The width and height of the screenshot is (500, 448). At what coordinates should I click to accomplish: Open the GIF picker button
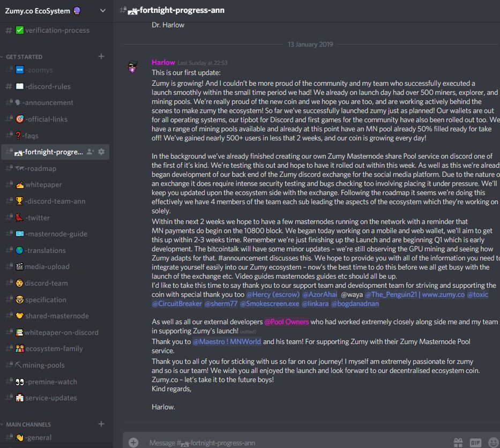click(x=475, y=443)
